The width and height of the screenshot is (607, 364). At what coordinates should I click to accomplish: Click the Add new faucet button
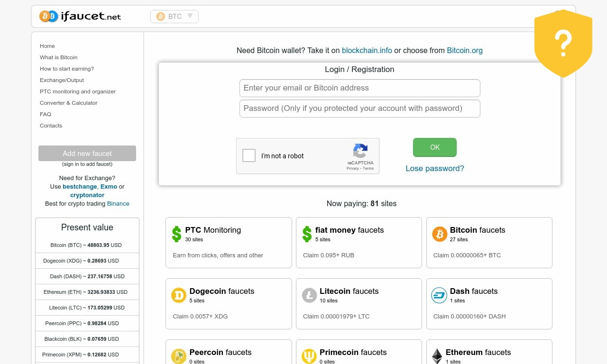[x=87, y=153]
